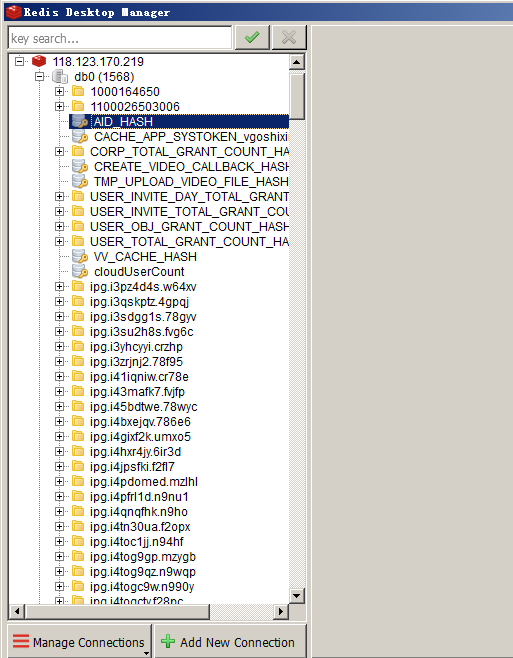Clear key search with the X button

(x=289, y=37)
